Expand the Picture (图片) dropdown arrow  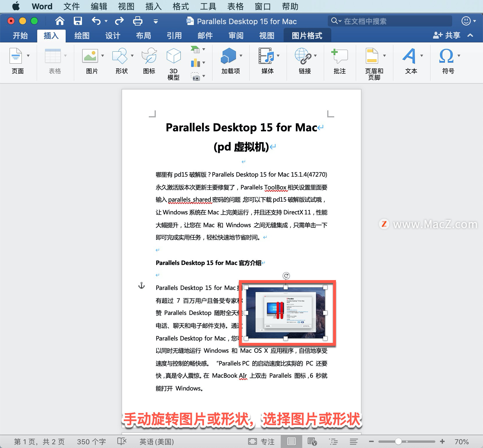[x=103, y=55]
